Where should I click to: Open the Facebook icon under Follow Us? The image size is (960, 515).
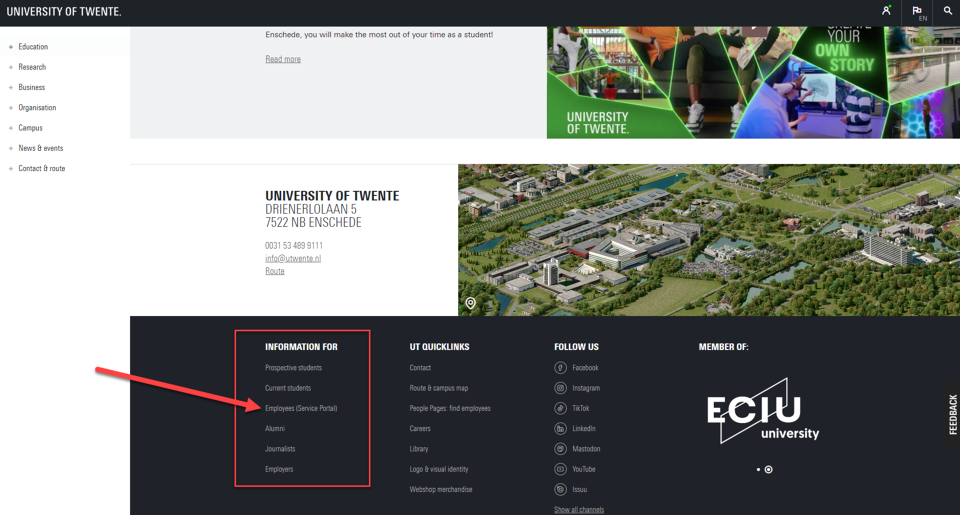tap(560, 367)
